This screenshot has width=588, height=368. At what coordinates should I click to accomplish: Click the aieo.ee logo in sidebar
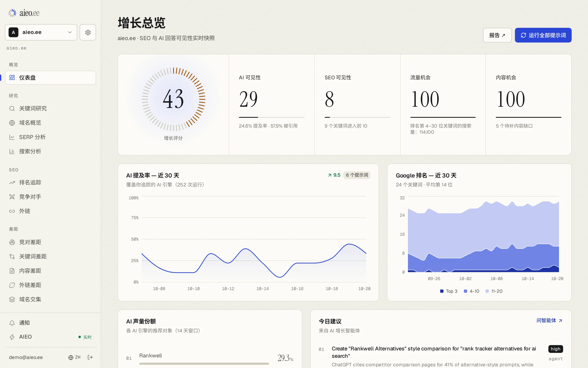click(23, 13)
